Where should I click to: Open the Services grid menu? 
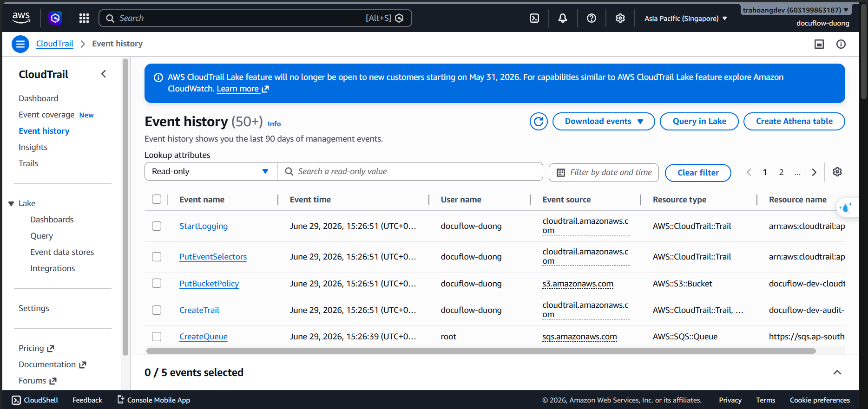click(x=84, y=18)
